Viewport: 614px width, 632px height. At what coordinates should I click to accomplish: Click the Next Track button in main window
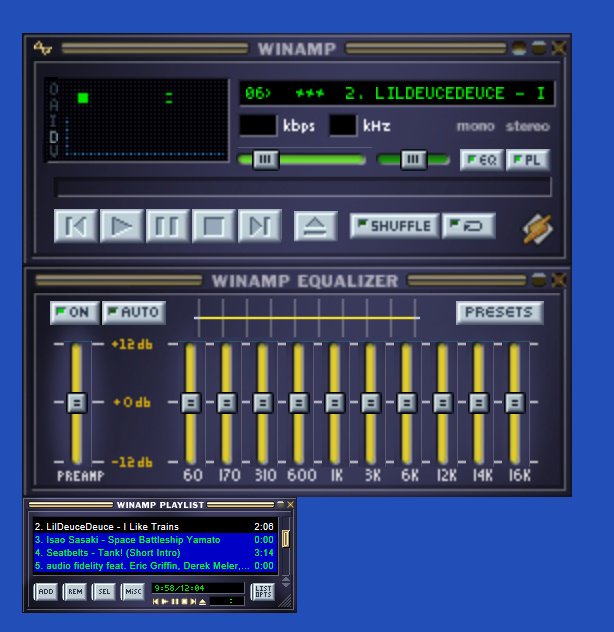[x=260, y=226]
